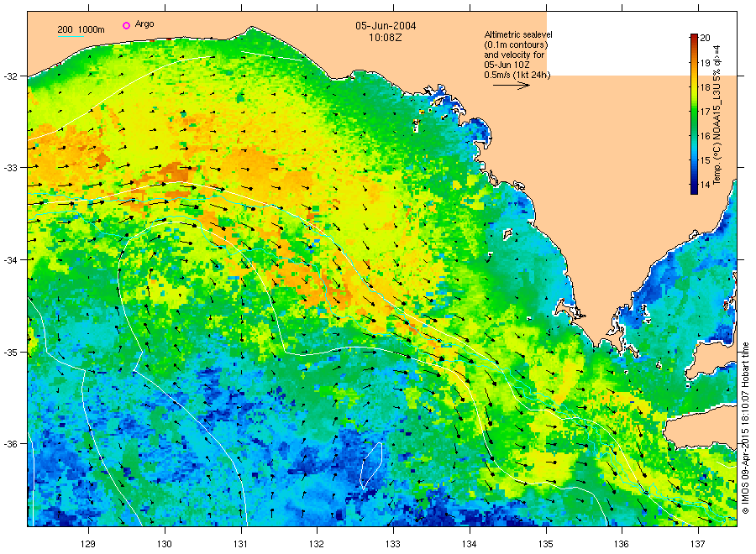Click the latitude label -34

[10, 260]
